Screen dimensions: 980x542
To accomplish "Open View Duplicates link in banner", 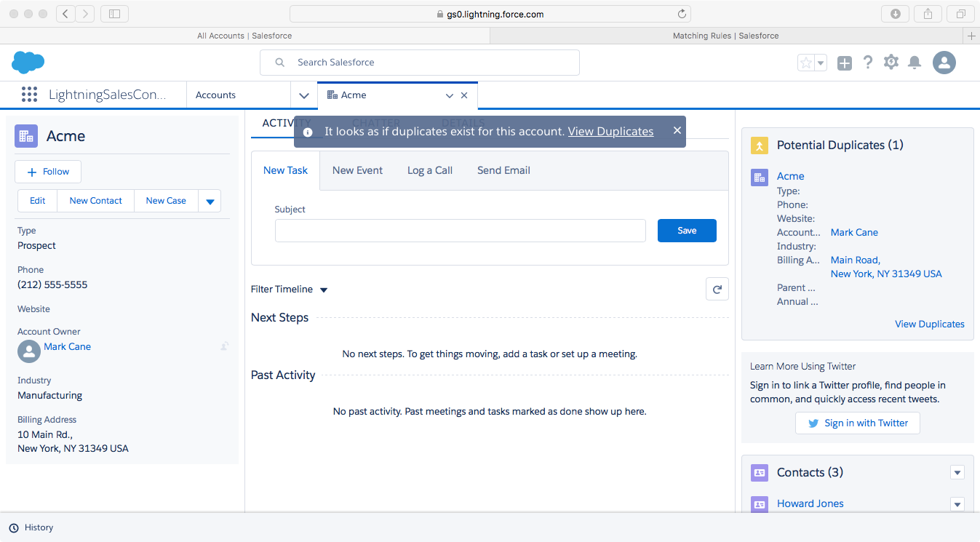I will click(610, 132).
